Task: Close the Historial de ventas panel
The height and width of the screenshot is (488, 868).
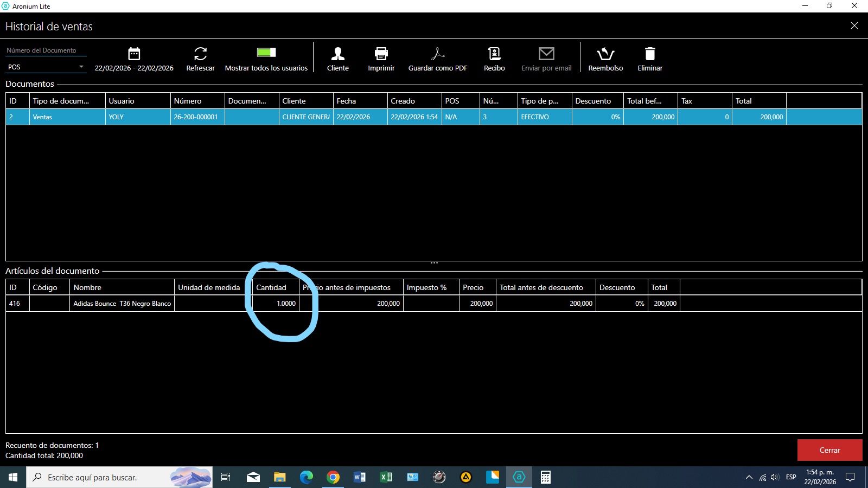Action: point(854,26)
